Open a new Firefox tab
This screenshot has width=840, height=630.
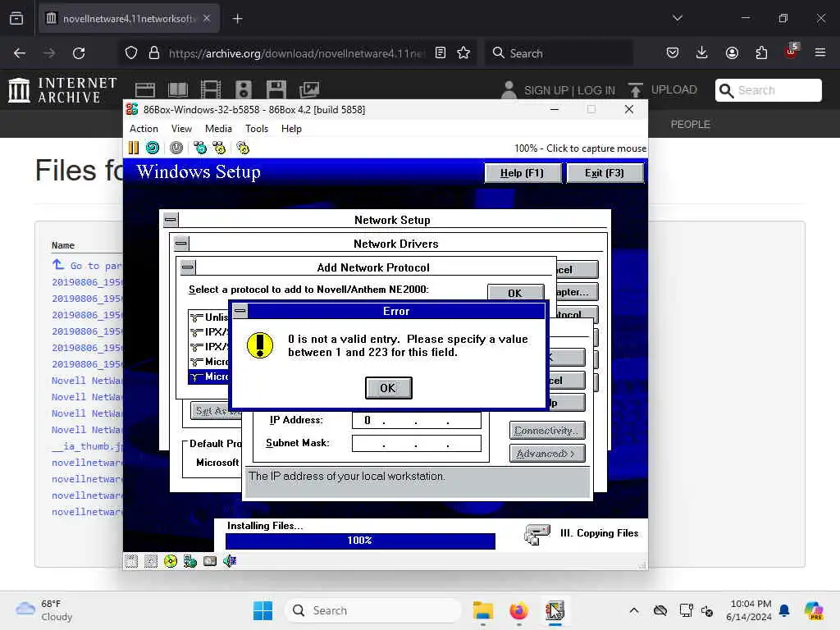237,19
